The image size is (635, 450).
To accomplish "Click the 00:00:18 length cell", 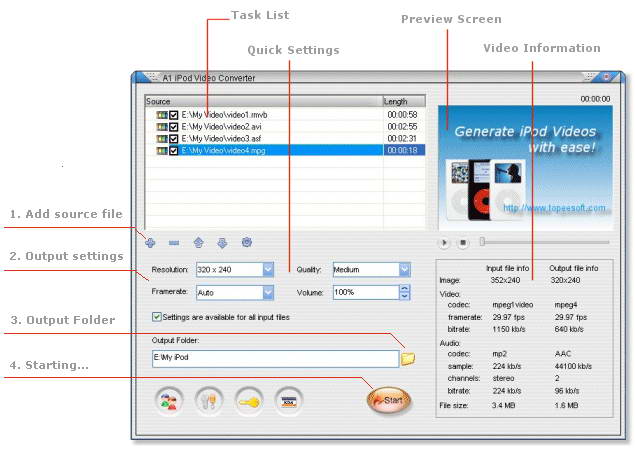I will [x=402, y=150].
